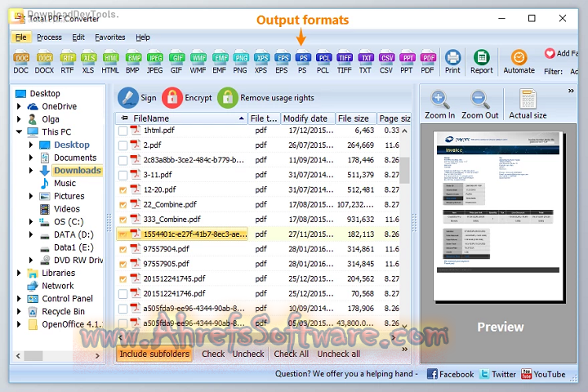Open the Report tool
The height and width of the screenshot is (392, 588).
pos(482,61)
